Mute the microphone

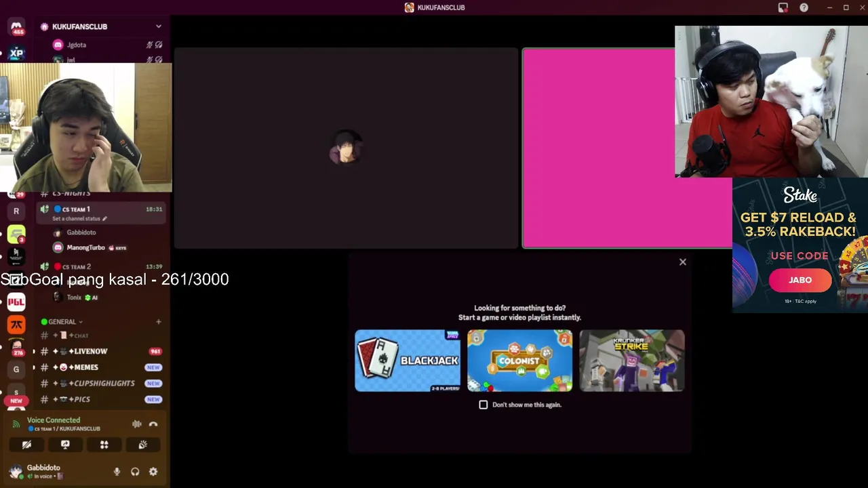coord(117,472)
